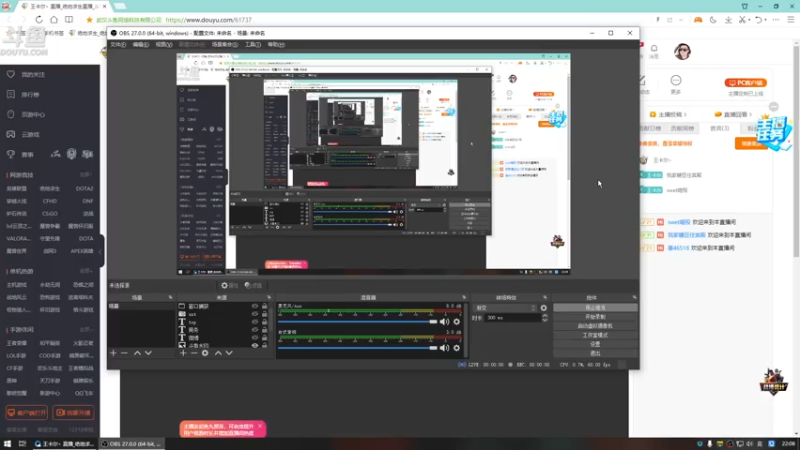The height and width of the screenshot is (450, 800).
Task: Open the browser game controller icon
Action: [698, 19]
